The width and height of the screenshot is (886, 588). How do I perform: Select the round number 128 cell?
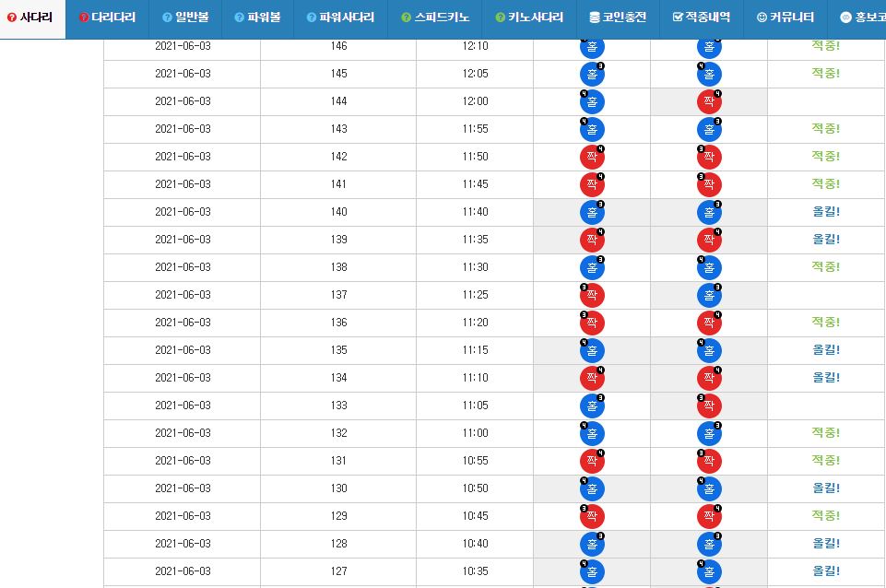click(338, 545)
